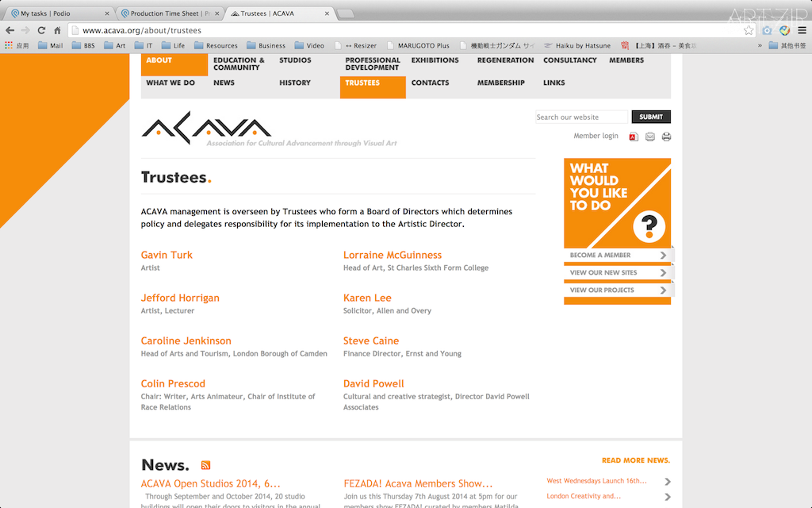Screen dimensions: 812x508
Task: Go to browser home page icon
Action: coord(57,30)
